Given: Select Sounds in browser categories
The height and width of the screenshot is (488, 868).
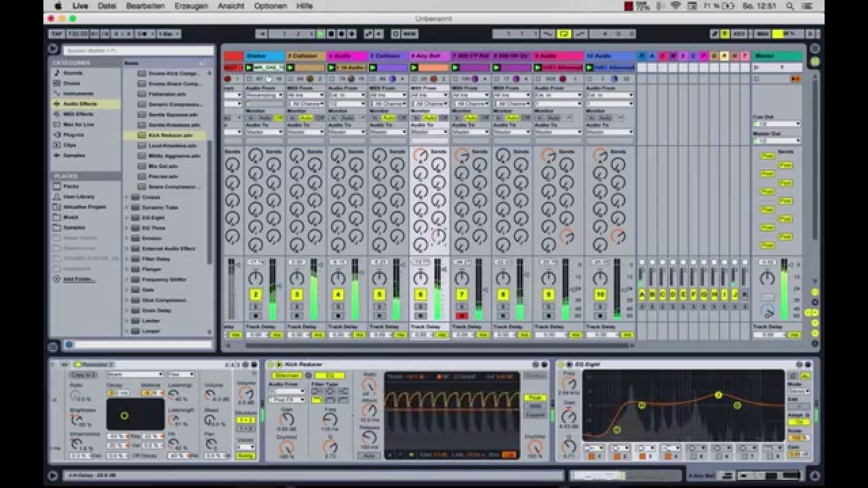Looking at the screenshot, I should pyautogui.click(x=73, y=73).
